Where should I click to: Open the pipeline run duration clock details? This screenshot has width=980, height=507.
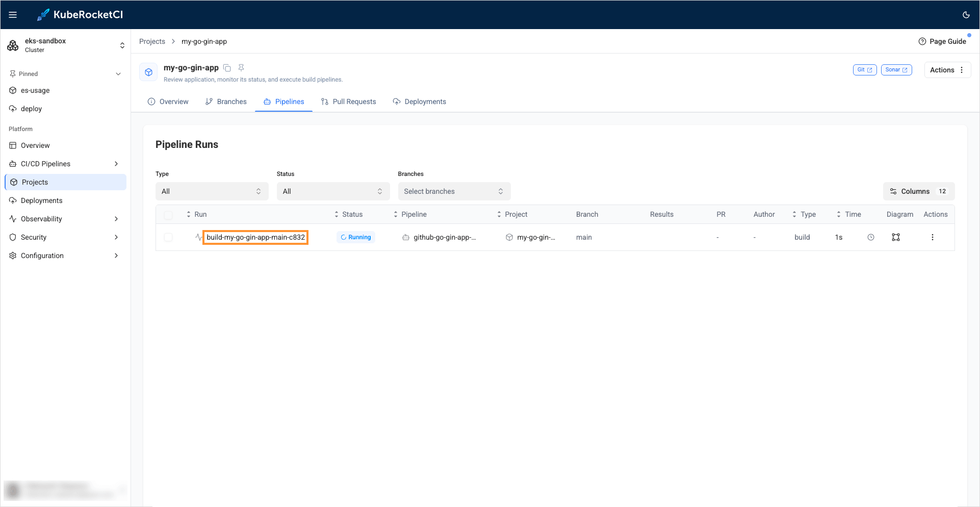870,237
